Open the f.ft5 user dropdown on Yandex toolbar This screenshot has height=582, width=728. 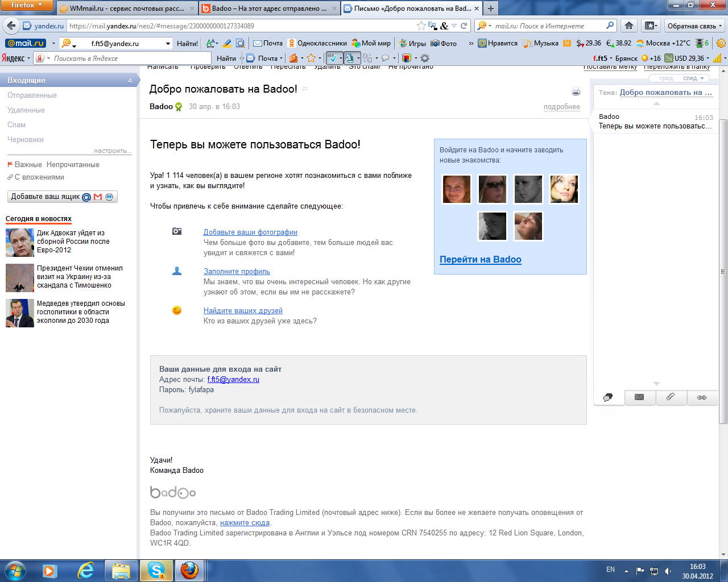point(602,58)
